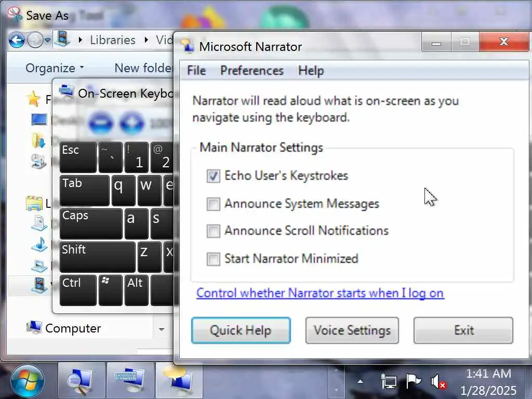The width and height of the screenshot is (532, 399).
Task: Click the 2 key on On-Screen Keyboard
Action: point(162,157)
